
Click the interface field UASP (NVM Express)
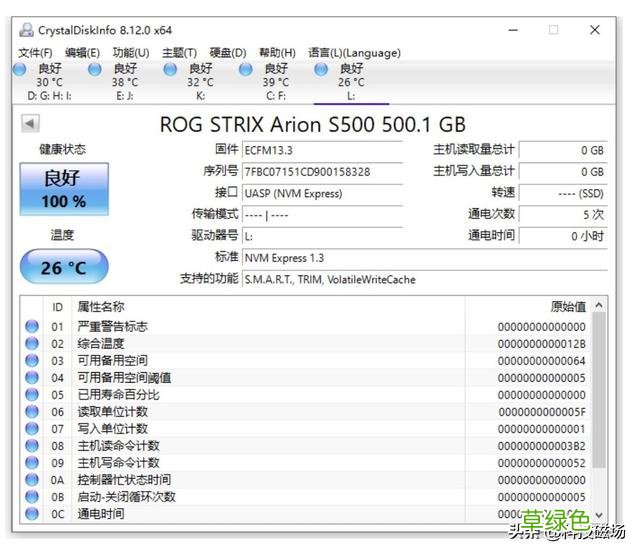point(322,194)
